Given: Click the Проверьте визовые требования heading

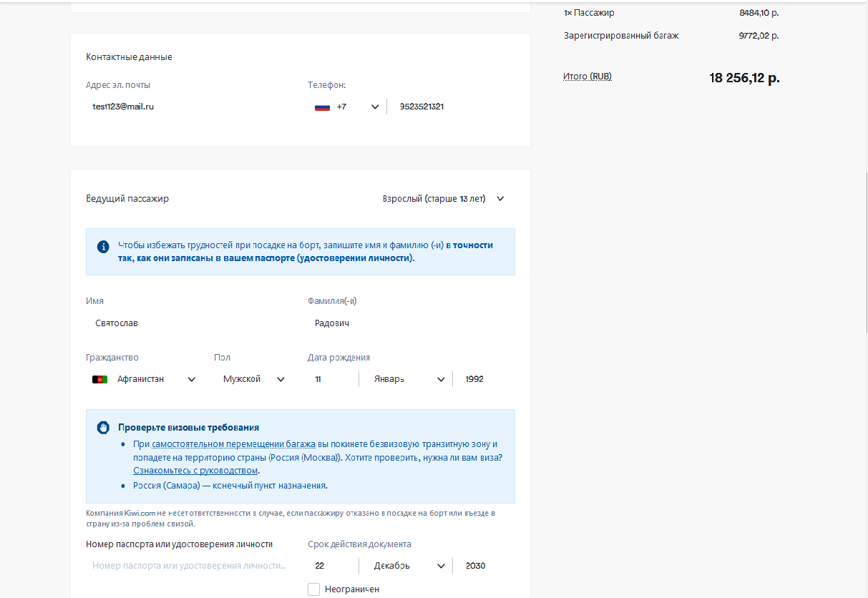Looking at the screenshot, I should click(188, 428).
